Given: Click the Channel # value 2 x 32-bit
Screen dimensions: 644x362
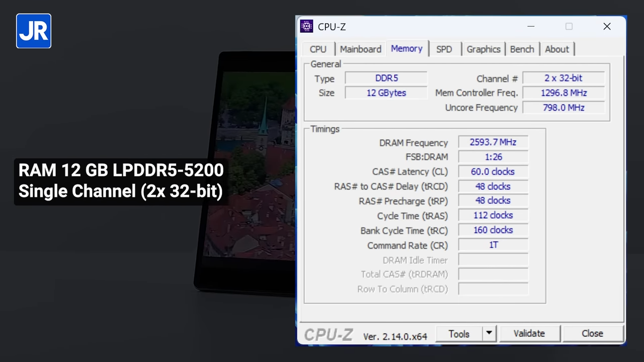Looking at the screenshot, I should tap(563, 78).
